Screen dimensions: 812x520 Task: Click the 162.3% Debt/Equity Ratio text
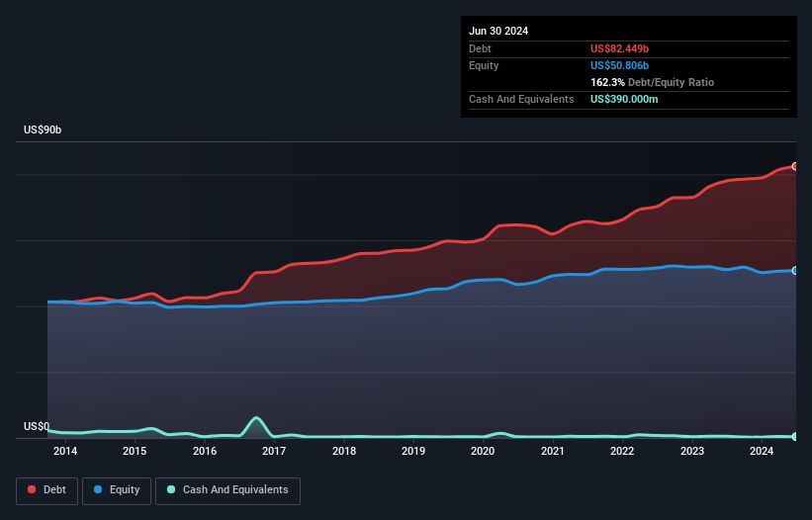[652, 82]
